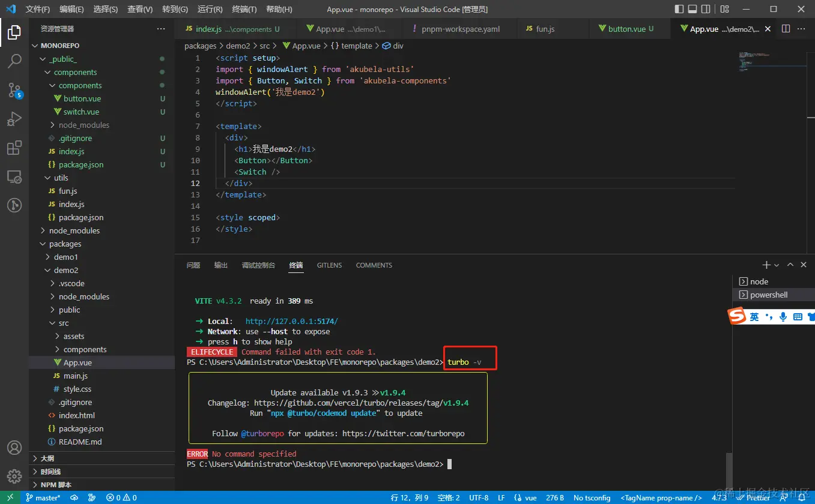The width and height of the screenshot is (815, 504).
Task: Open the Extensions view icon
Action: click(x=14, y=148)
